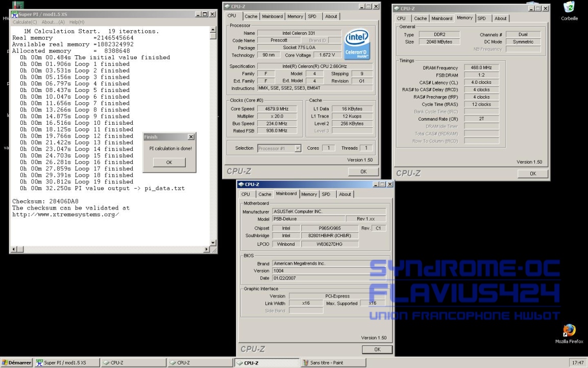Click the FSB:DRAM 1:2 value

[481, 75]
